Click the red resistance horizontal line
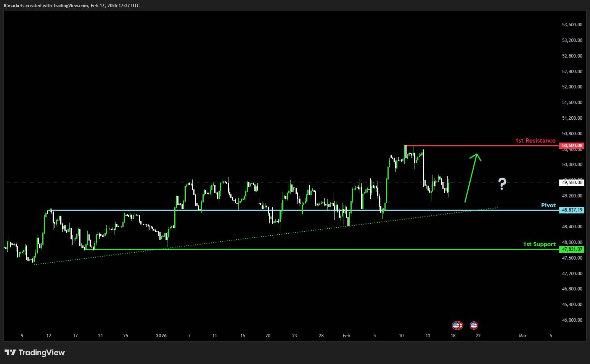590x364 pixels. 477,146
